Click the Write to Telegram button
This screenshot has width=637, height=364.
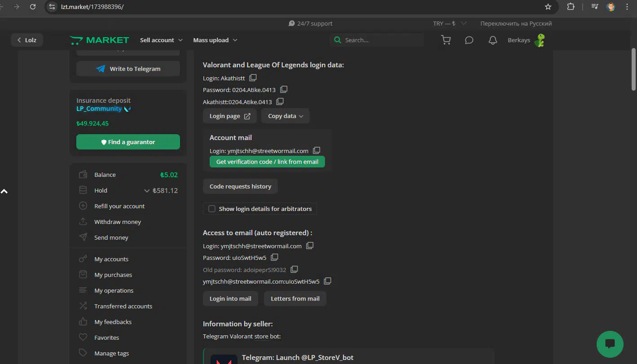128,69
